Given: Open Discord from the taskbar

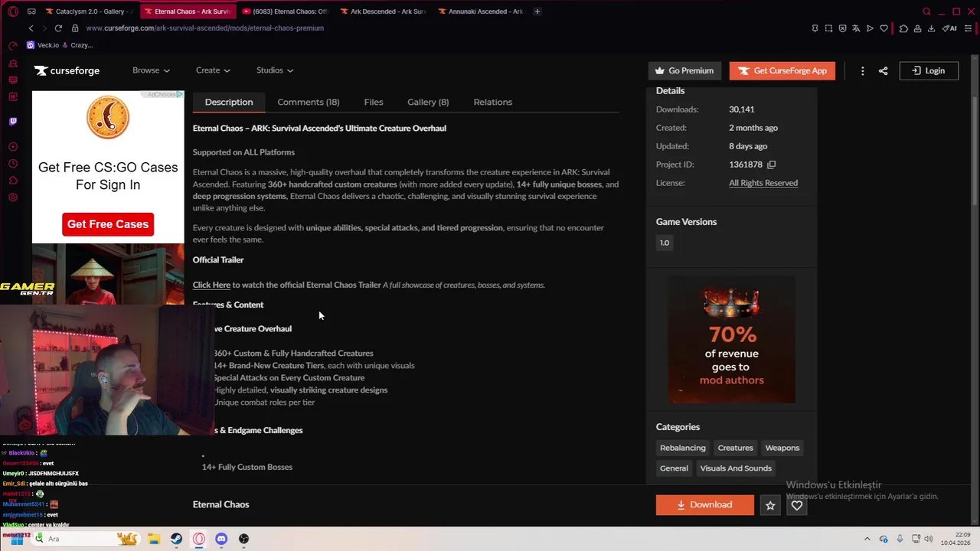Looking at the screenshot, I should pos(221,539).
